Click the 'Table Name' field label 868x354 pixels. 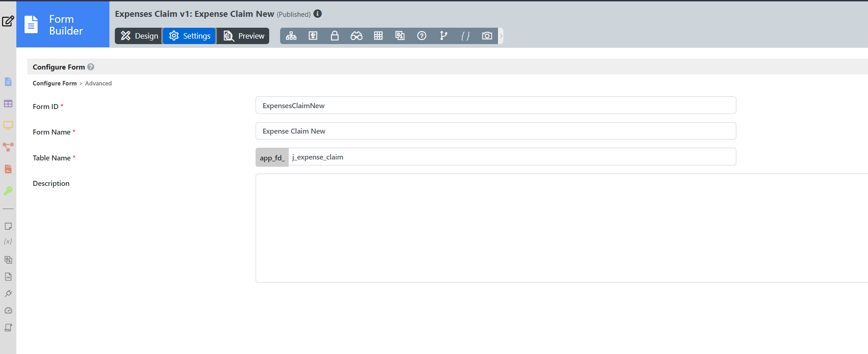pyautogui.click(x=52, y=158)
